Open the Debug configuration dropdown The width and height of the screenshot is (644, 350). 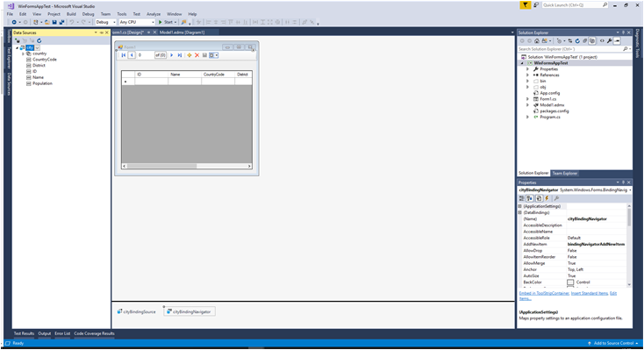click(x=106, y=22)
